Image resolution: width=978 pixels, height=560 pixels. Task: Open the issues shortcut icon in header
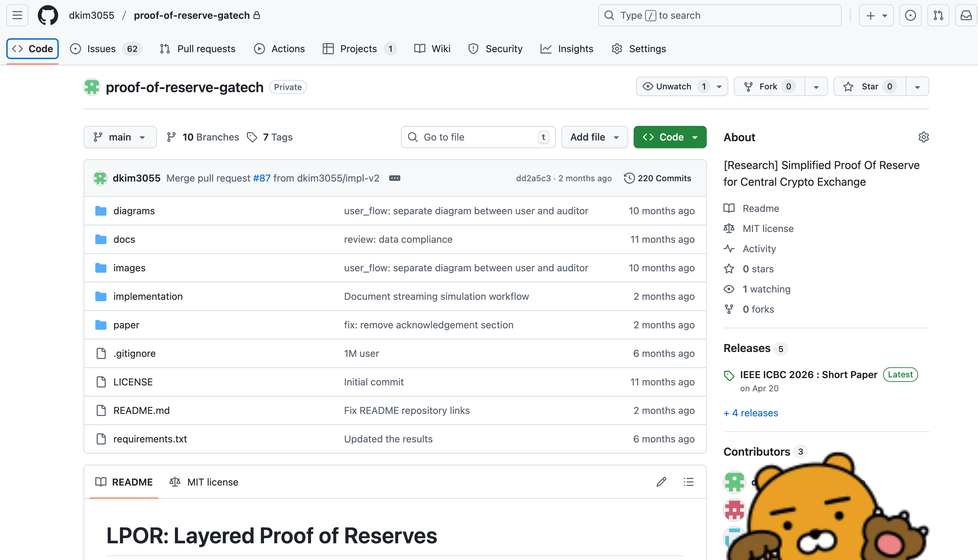tap(910, 15)
